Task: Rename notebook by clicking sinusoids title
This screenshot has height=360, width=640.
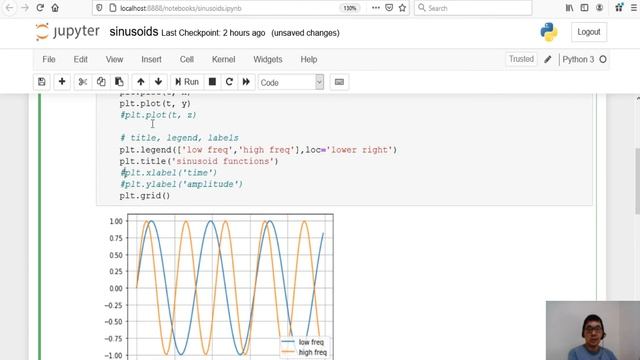Action: (x=133, y=32)
